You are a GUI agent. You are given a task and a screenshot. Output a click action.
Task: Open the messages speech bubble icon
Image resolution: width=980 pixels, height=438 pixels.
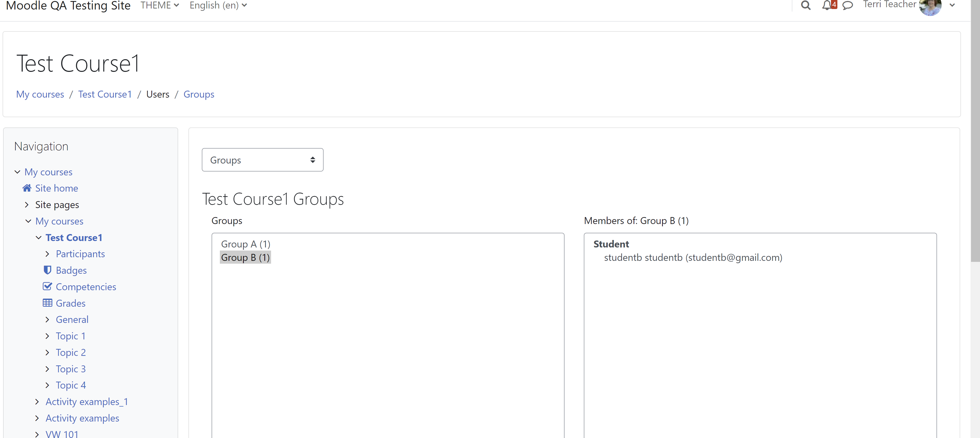pyautogui.click(x=848, y=5)
